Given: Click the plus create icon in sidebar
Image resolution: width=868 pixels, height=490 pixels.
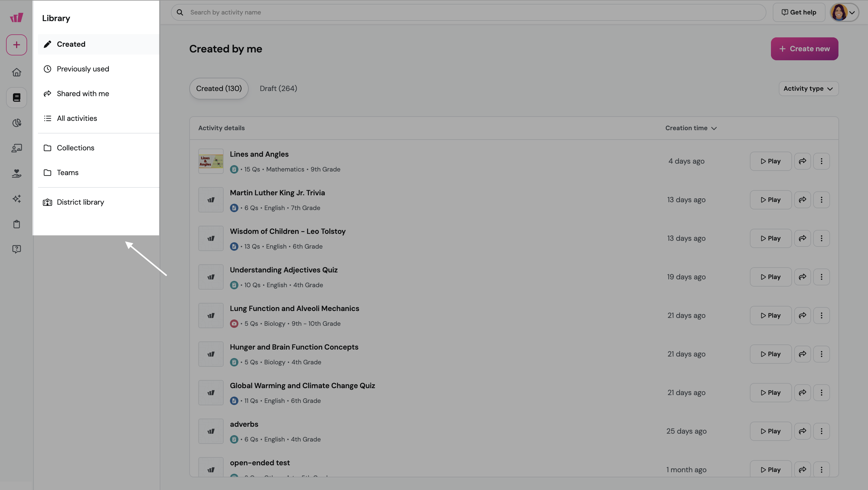Looking at the screenshot, I should pyautogui.click(x=16, y=45).
